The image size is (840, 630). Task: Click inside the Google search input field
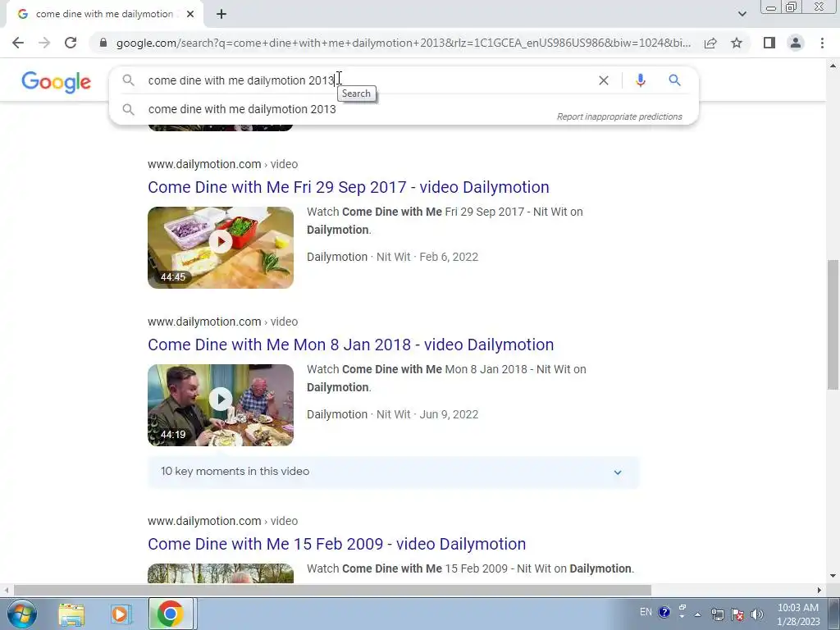[x=370, y=80]
